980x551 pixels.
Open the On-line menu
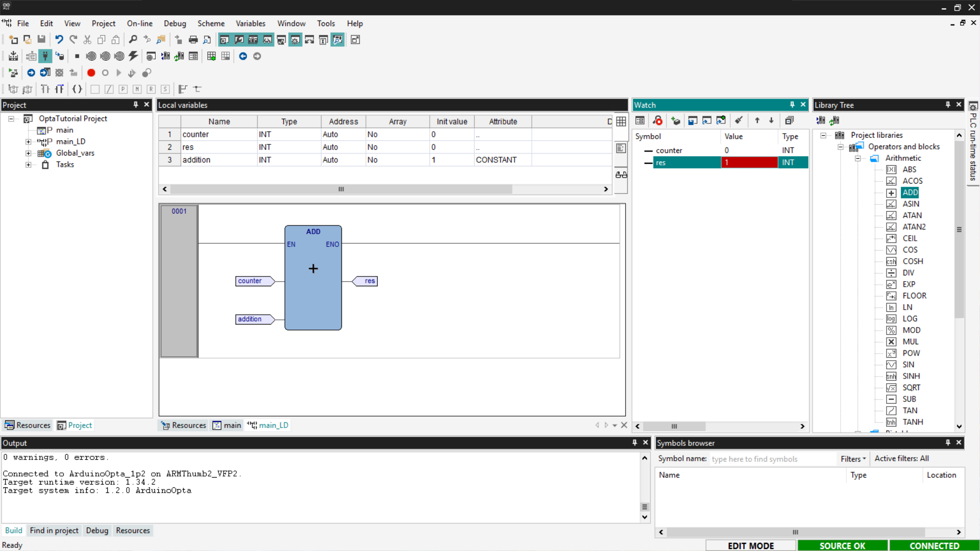tap(139, 23)
